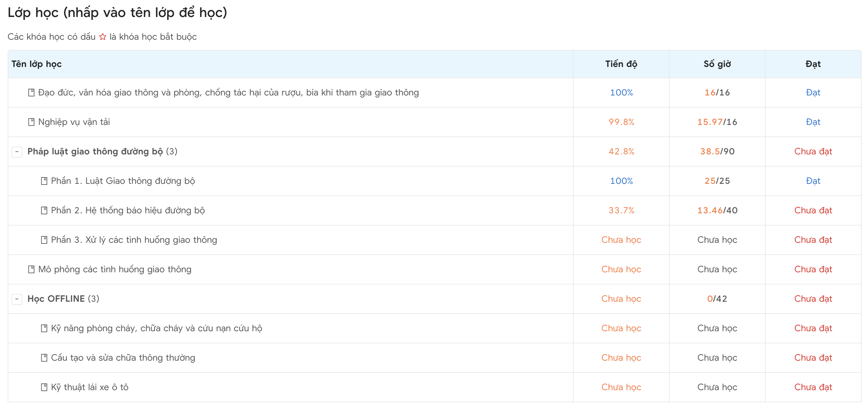Click book icon beside Phần 2. Hệ thống báo hiệu
This screenshot has height=410, width=868.
[44, 210]
